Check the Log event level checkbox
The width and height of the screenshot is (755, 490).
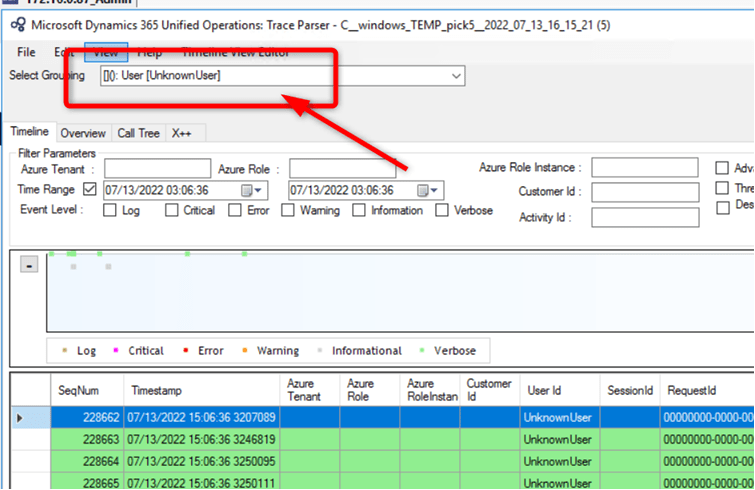(x=108, y=210)
